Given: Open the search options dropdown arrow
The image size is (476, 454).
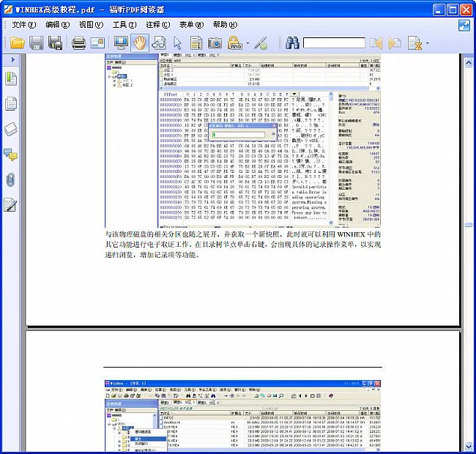Looking at the screenshot, I should pyautogui.click(x=428, y=43).
